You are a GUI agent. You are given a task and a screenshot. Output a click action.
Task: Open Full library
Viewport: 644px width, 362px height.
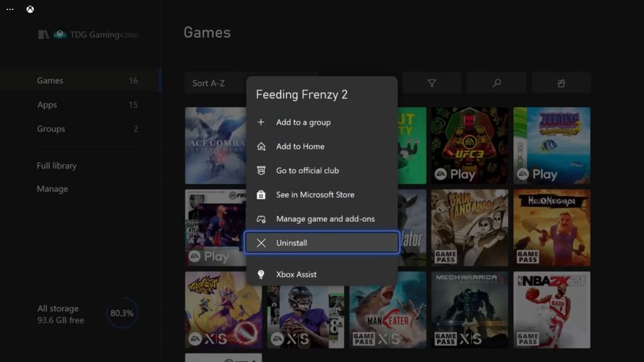[57, 166]
